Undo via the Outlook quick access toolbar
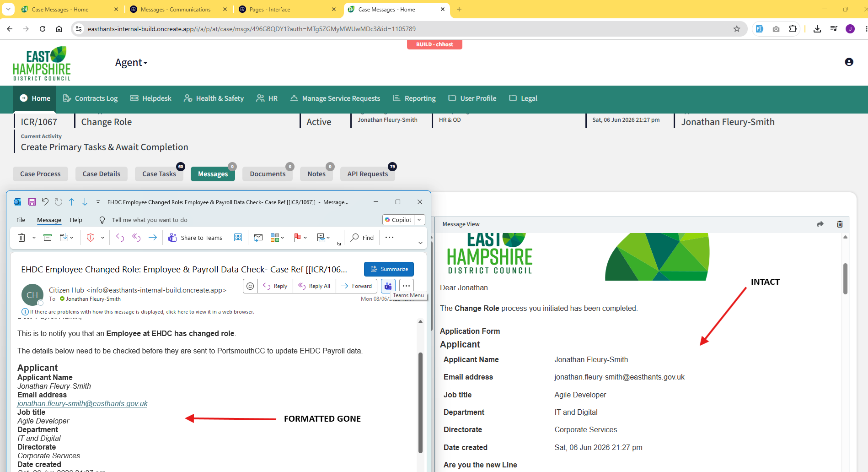This screenshot has width=868, height=472. [x=45, y=202]
